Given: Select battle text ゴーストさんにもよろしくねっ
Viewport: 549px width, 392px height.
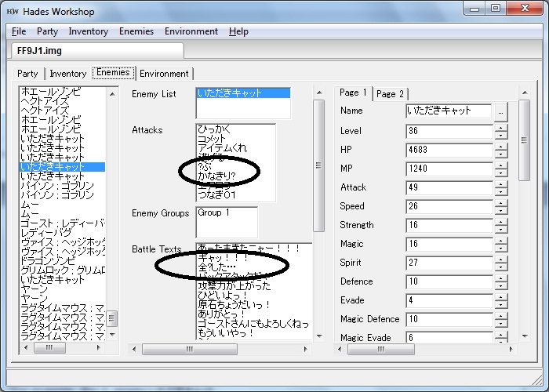Looking at the screenshot, I should click(x=253, y=323).
